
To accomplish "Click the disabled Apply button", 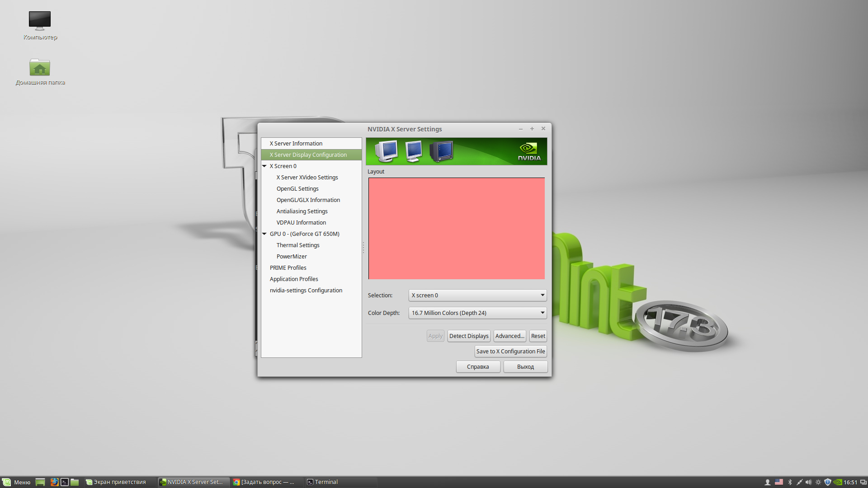I will [x=435, y=336].
